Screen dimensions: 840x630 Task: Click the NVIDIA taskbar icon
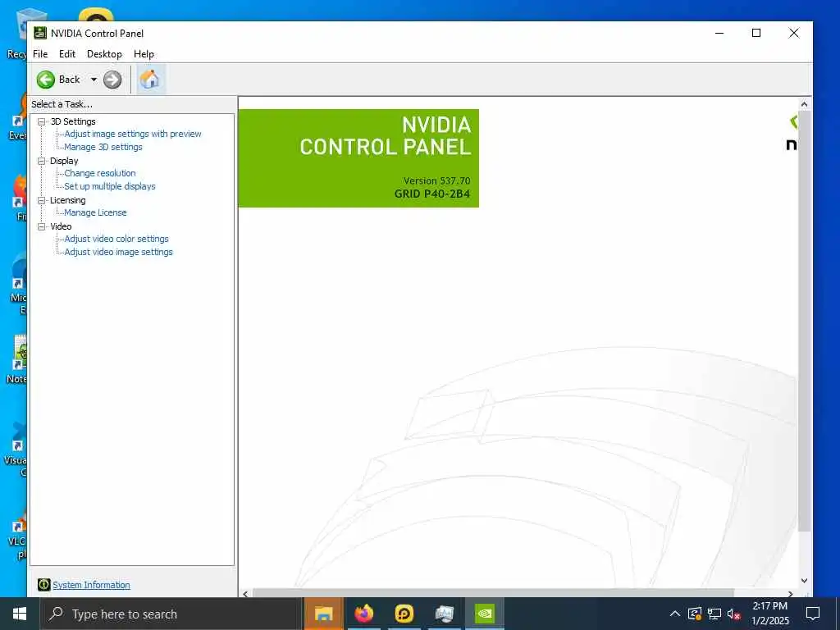[x=484, y=614]
